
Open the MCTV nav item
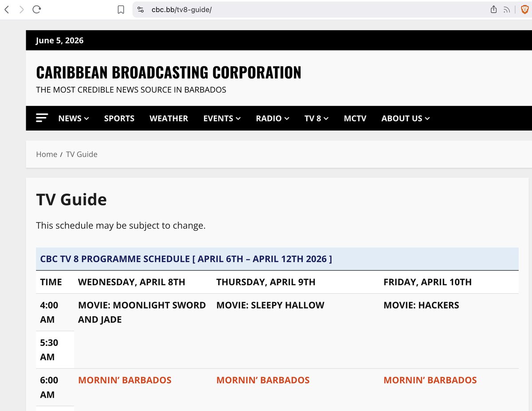(355, 118)
